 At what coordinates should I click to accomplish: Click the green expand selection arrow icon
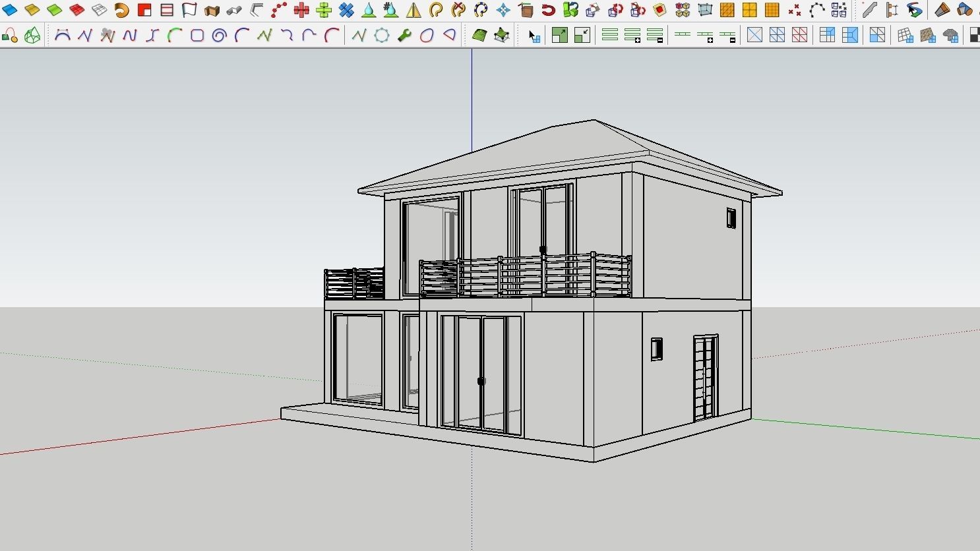(x=559, y=36)
